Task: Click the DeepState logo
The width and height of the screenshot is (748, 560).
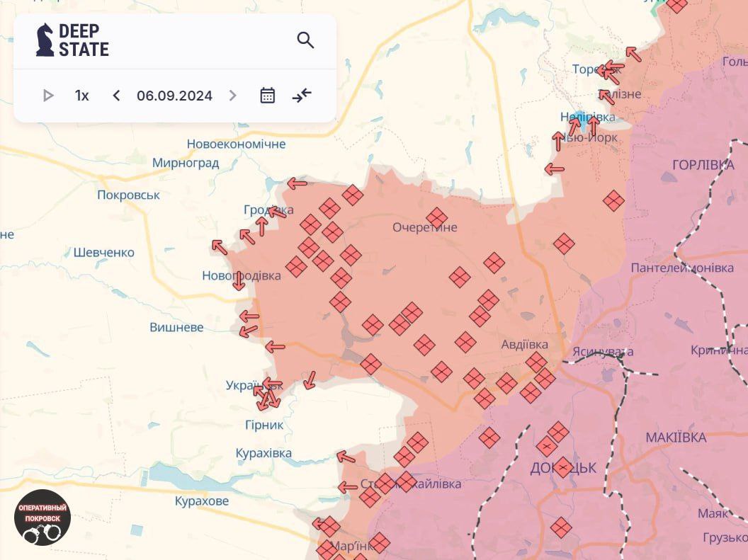Action: click(x=72, y=40)
